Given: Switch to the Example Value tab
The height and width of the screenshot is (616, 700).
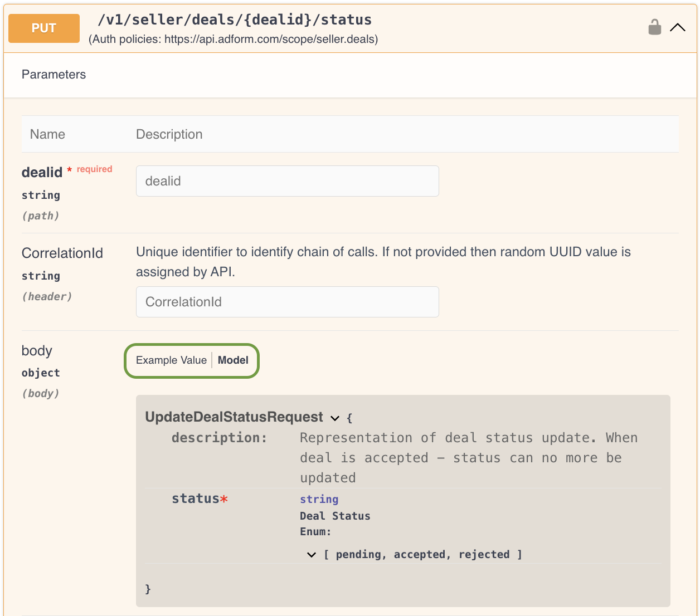Looking at the screenshot, I should point(171,360).
